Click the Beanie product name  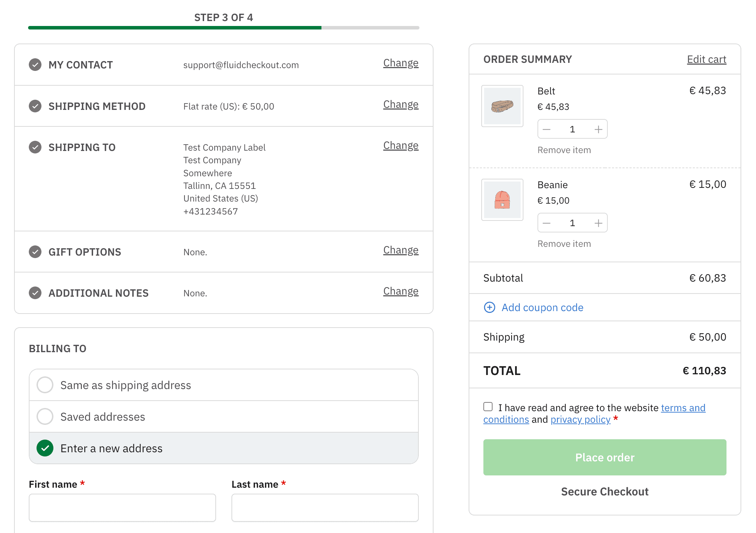tap(553, 185)
